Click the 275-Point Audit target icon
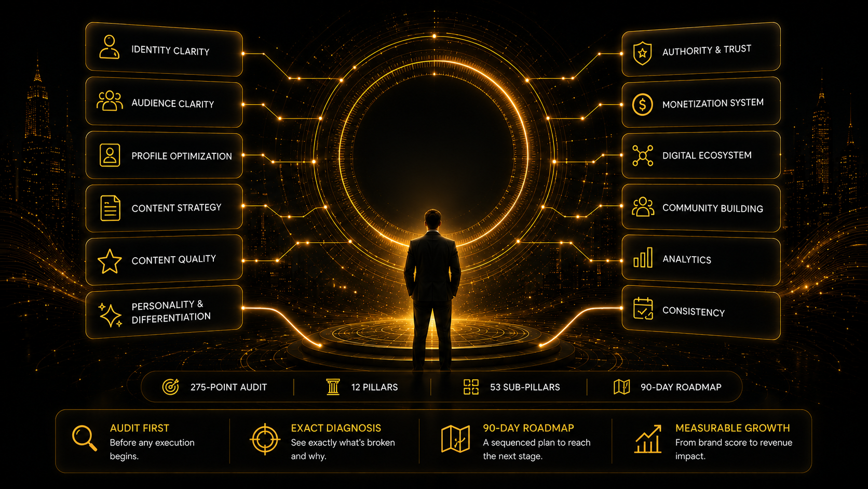 pos(171,387)
